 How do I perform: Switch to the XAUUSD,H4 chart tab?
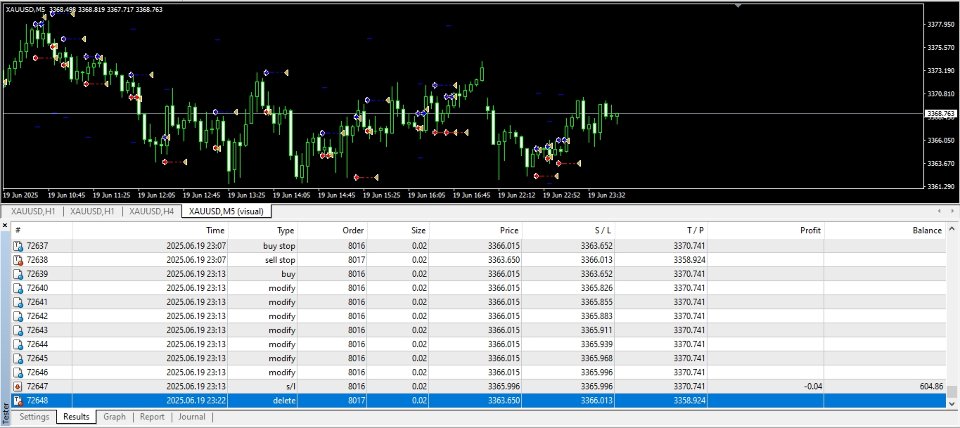[152, 211]
